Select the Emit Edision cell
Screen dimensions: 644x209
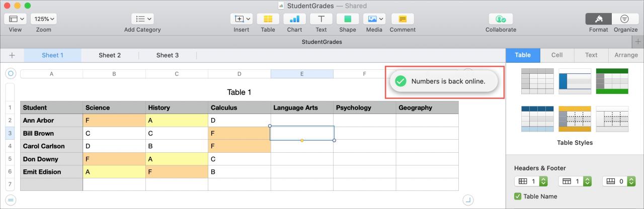tap(51, 172)
